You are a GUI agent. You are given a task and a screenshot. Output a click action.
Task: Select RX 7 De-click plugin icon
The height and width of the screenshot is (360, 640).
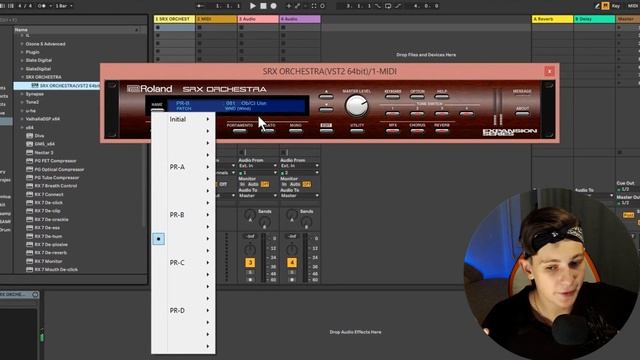(x=29, y=202)
